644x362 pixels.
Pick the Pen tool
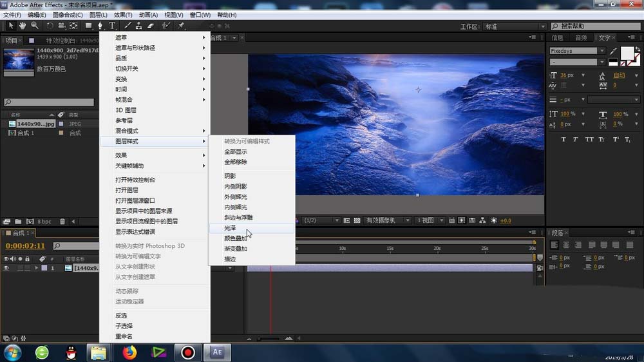(x=100, y=26)
